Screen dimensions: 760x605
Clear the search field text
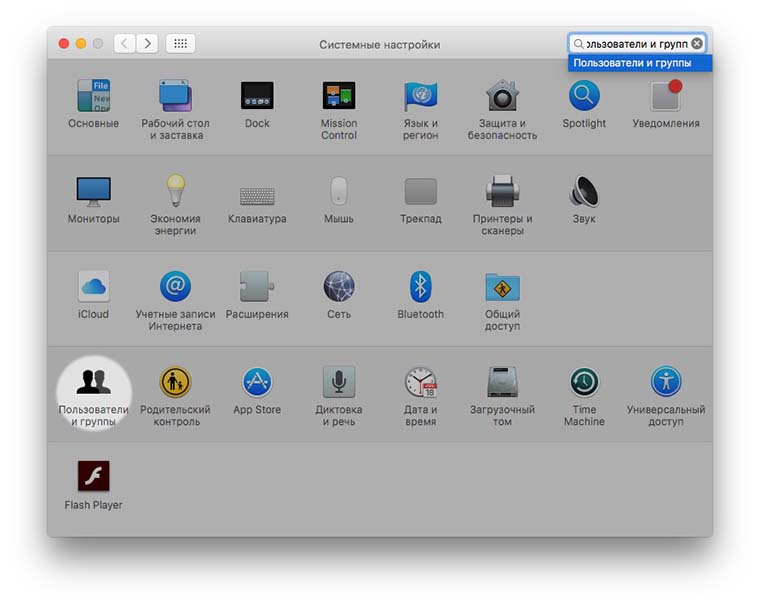[697, 44]
